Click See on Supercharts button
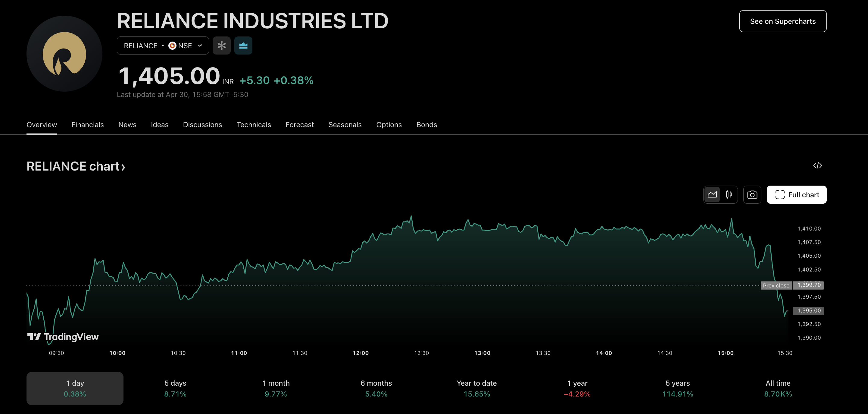Screen dimensions: 868x414 pos(783,21)
